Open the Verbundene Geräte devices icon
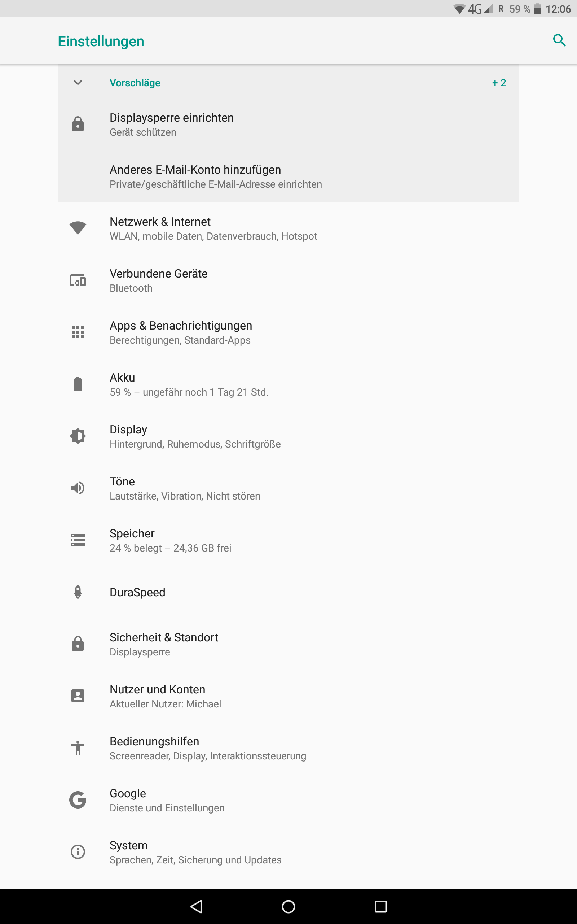 [x=78, y=281]
